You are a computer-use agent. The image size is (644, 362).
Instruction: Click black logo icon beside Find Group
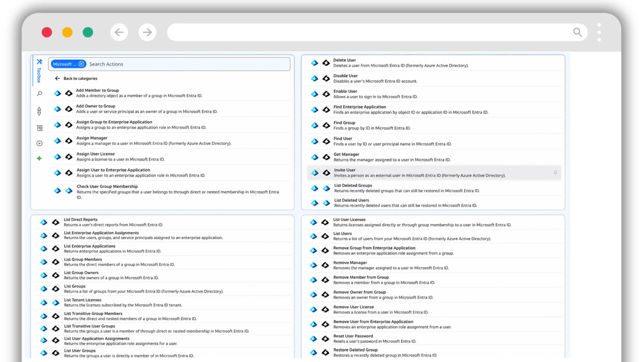coord(326,125)
